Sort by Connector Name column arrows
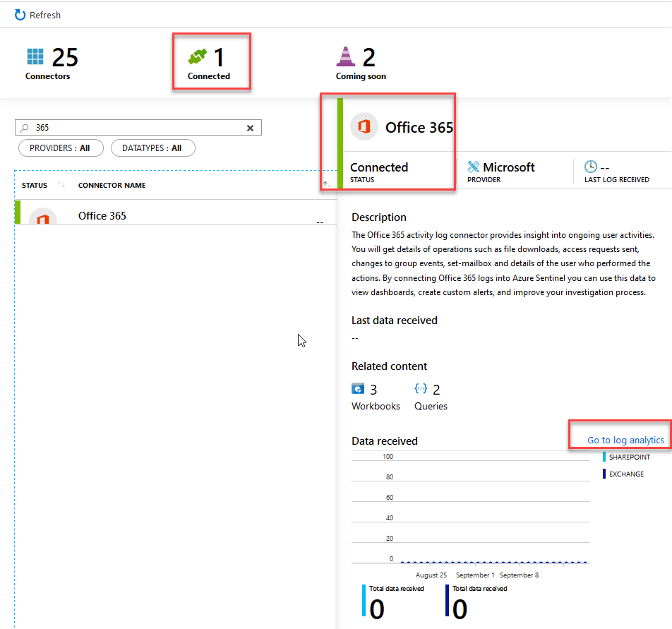The height and width of the screenshot is (629, 672). [326, 185]
